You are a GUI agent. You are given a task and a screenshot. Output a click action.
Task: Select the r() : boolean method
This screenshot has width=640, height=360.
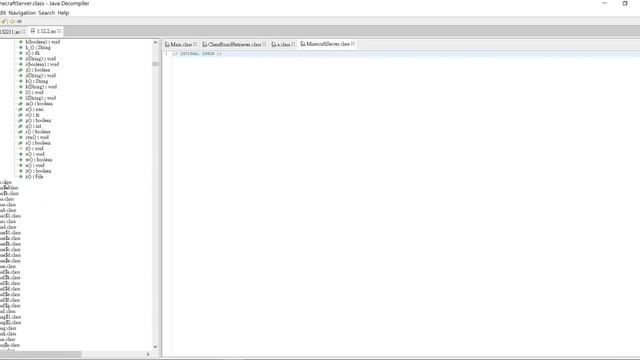tap(38, 132)
